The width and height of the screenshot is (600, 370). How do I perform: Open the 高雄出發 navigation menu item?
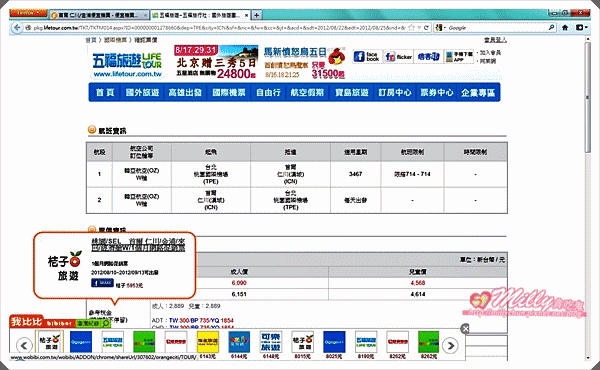coord(185,92)
